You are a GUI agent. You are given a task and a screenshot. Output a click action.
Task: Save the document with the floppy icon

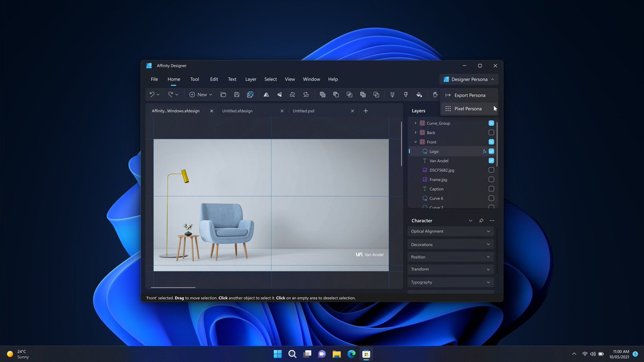coord(237,94)
